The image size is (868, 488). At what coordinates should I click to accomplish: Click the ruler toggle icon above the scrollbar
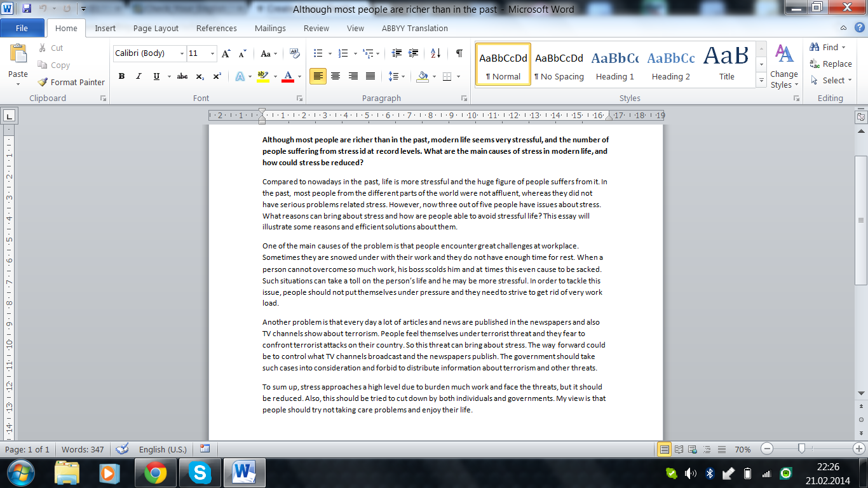pyautogui.click(x=861, y=117)
